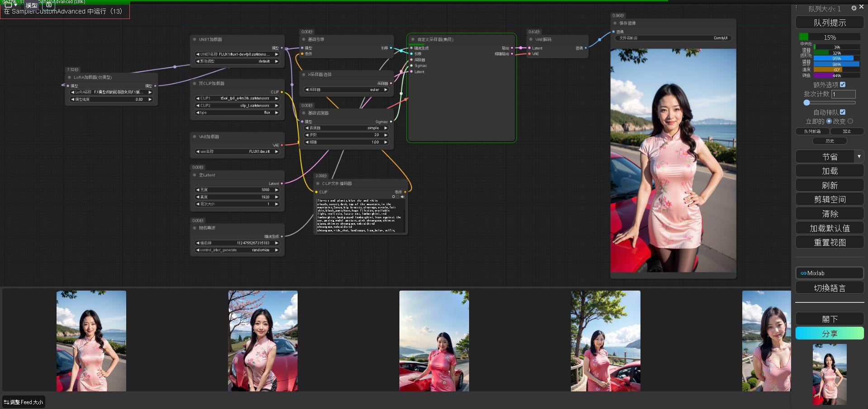Viewport: 868px width, 409px height.
Task: Select the 改变 radio button
Action: (x=850, y=121)
